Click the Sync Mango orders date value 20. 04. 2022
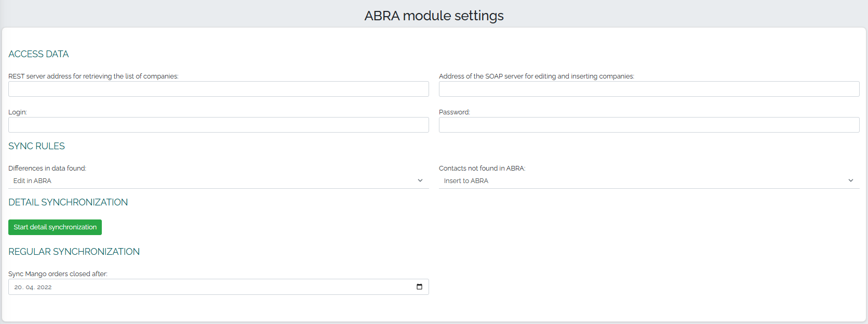This screenshot has width=868, height=324. [33, 287]
